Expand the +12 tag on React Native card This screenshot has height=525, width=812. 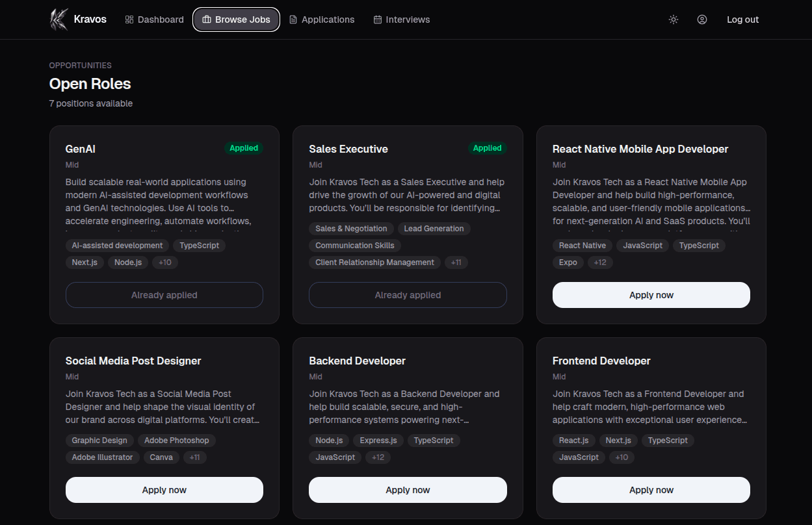600,262
